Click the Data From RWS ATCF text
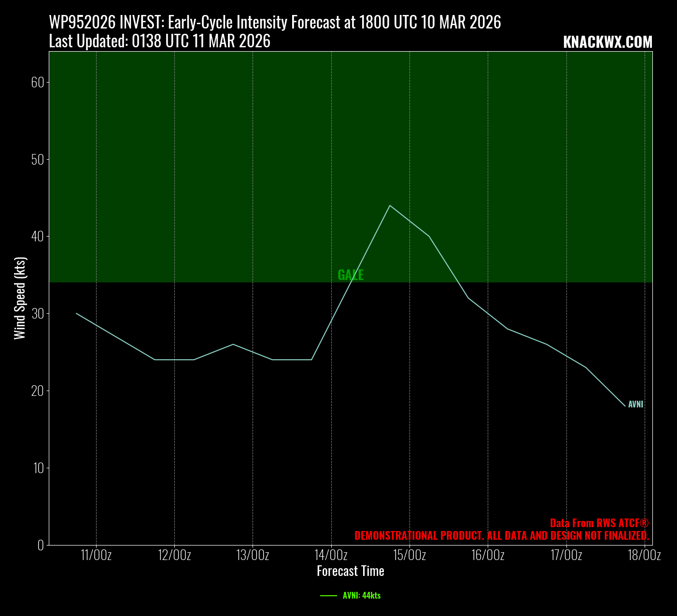The height and width of the screenshot is (616, 677). tap(599, 523)
